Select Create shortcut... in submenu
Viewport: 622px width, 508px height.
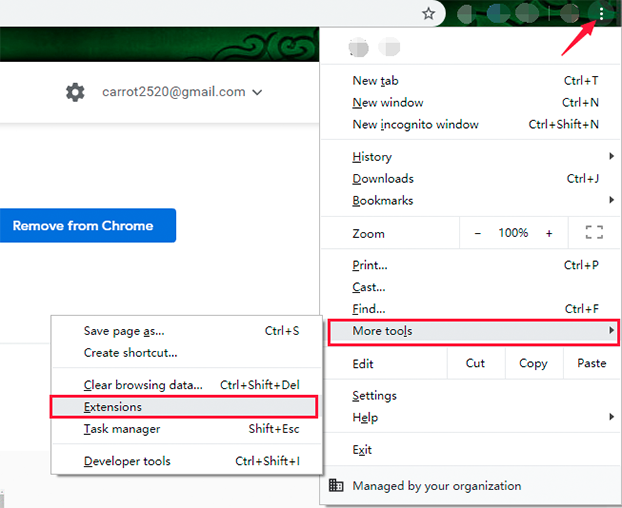pyautogui.click(x=186, y=353)
